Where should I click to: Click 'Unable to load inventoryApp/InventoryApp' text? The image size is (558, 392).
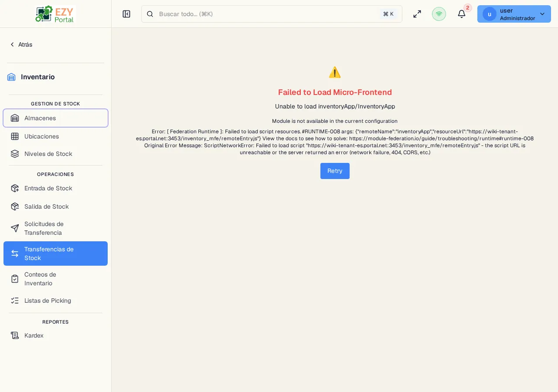coord(335,106)
